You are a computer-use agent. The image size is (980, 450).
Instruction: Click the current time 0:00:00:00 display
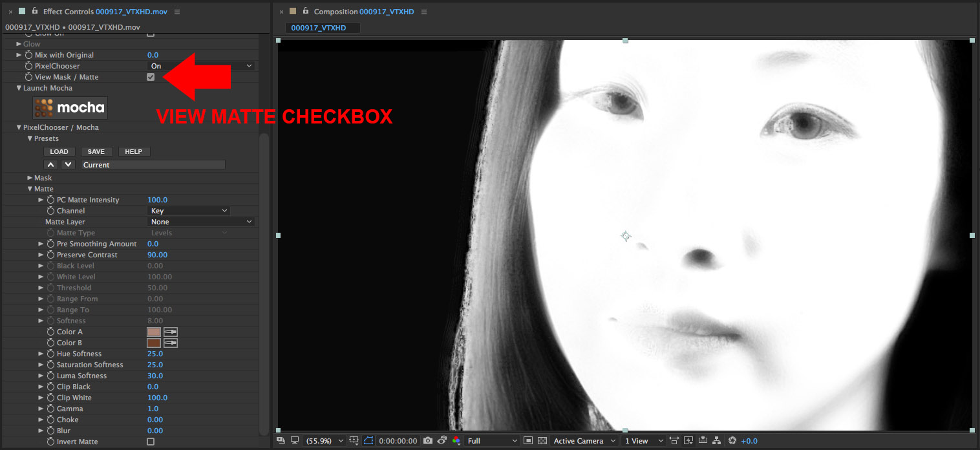[x=399, y=441]
